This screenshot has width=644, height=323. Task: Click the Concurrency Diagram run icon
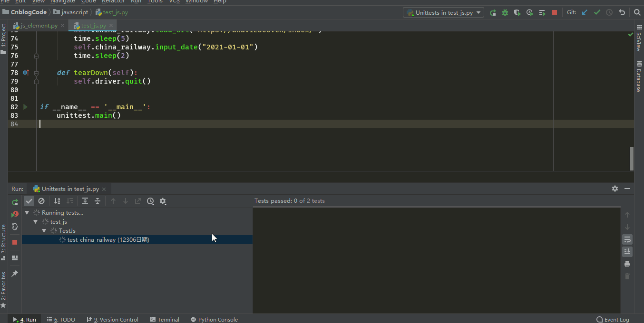click(x=542, y=13)
